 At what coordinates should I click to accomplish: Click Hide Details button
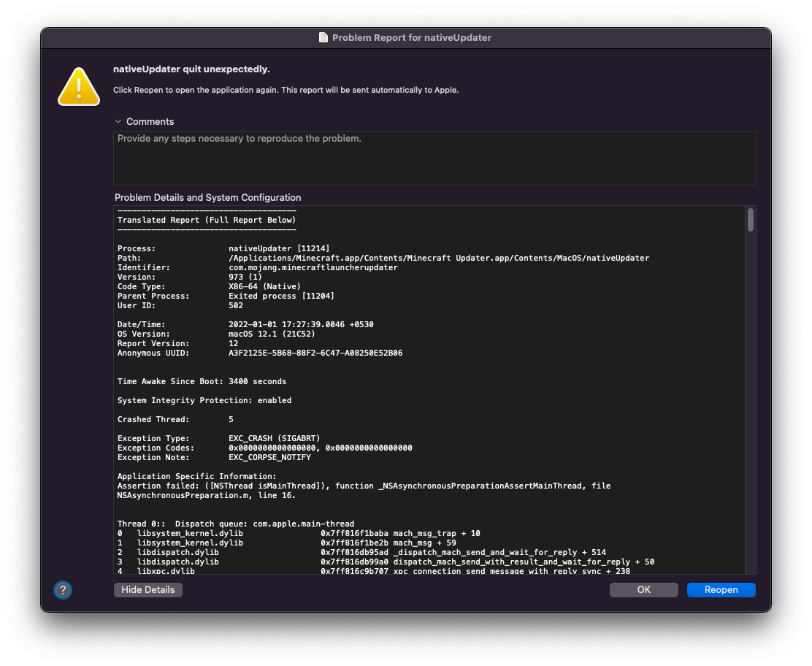[x=148, y=590]
